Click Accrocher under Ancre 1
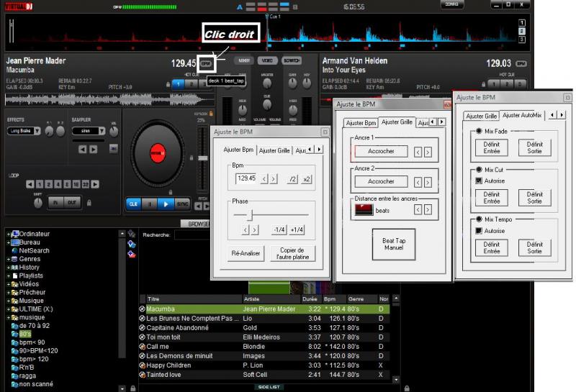The image size is (576, 392). click(381, 151)
